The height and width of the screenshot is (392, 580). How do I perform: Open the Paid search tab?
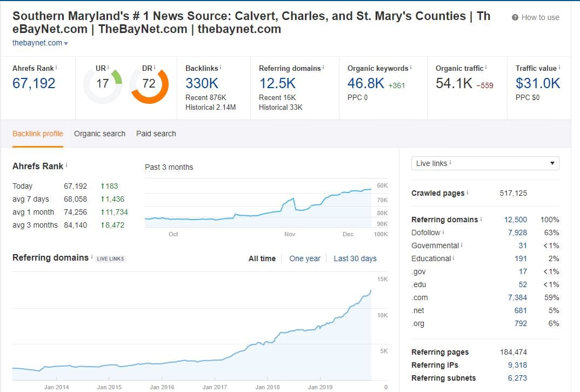click(x=156, y=134)
